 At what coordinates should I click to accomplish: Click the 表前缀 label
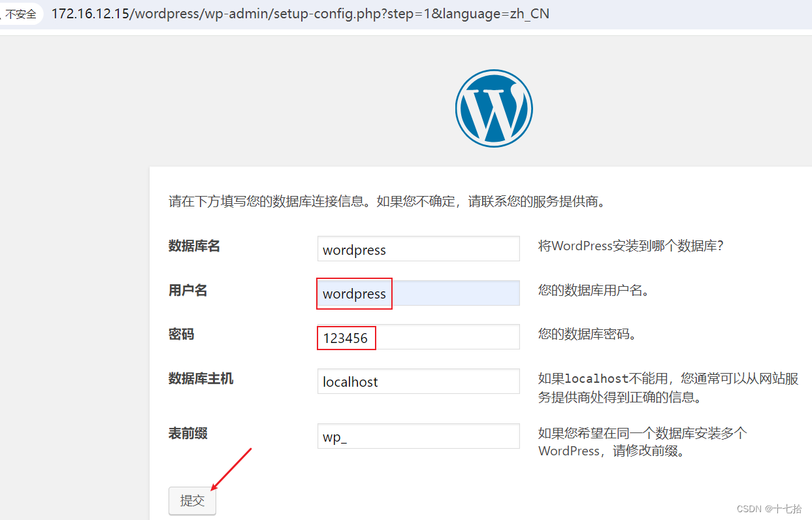pyautogui.click(x=187, y=434)
